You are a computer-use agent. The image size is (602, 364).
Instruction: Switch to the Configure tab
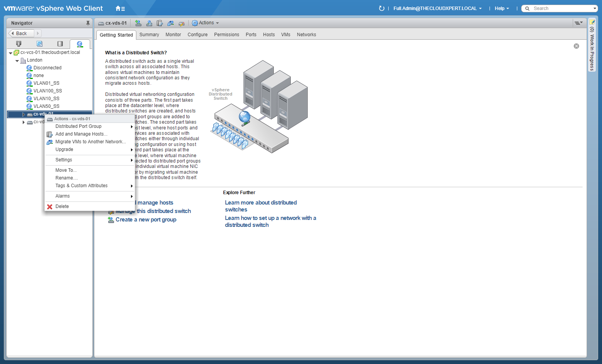pos(197,35)
